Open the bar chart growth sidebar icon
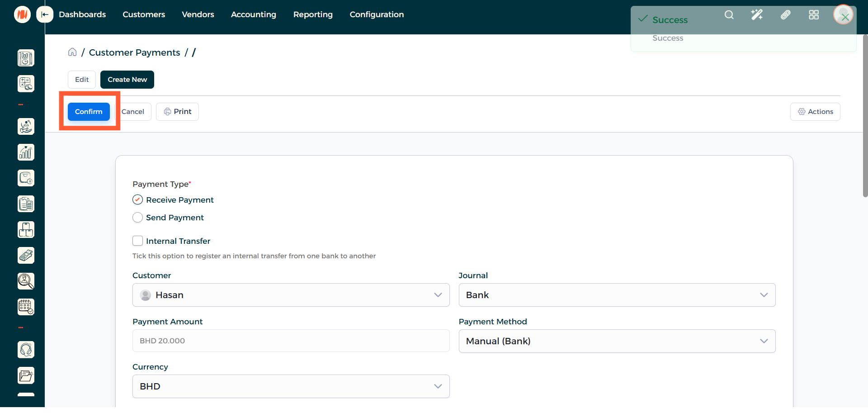 pos(26,152)
